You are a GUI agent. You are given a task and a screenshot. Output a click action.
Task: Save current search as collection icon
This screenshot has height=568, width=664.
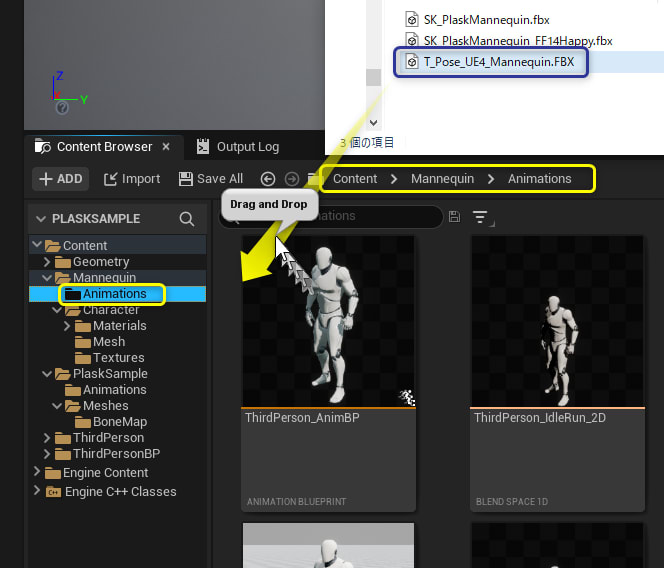[x=454, y=216]
